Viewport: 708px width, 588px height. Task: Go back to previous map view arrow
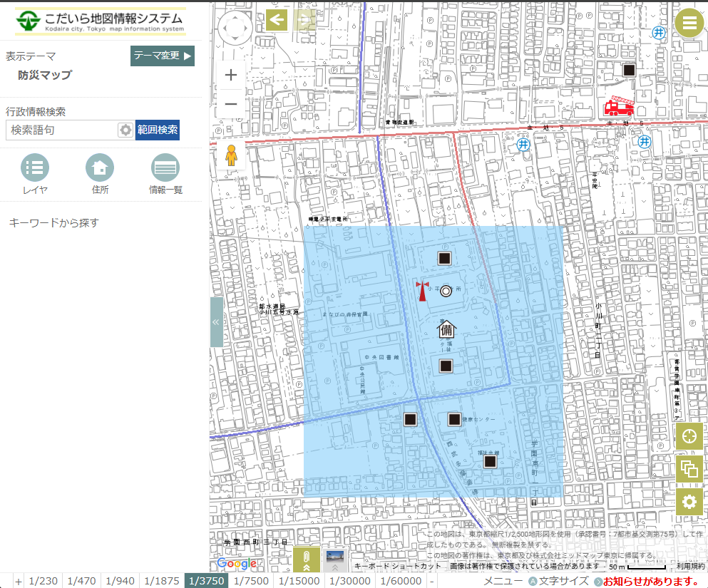click(277, 20)
